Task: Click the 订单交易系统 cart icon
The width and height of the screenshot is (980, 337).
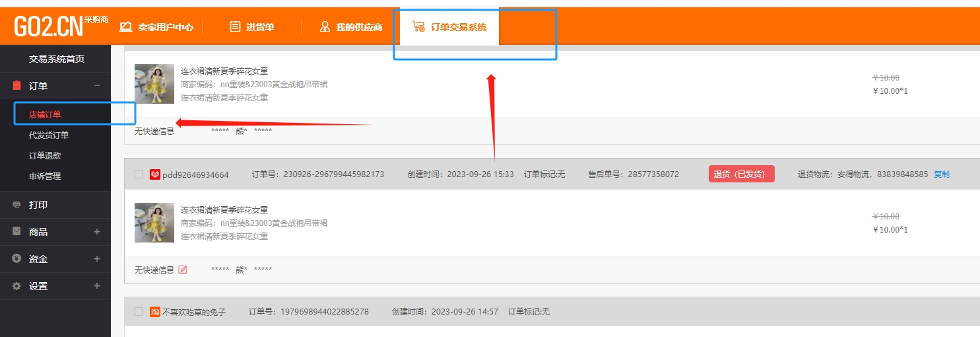Action: click(x=418, y=26)
